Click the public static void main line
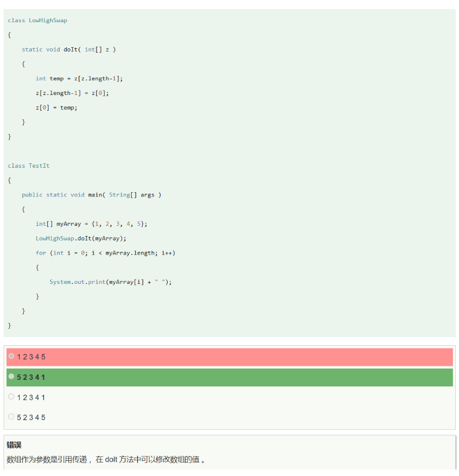This screenshot has width=459, height=476. (91, 195)
